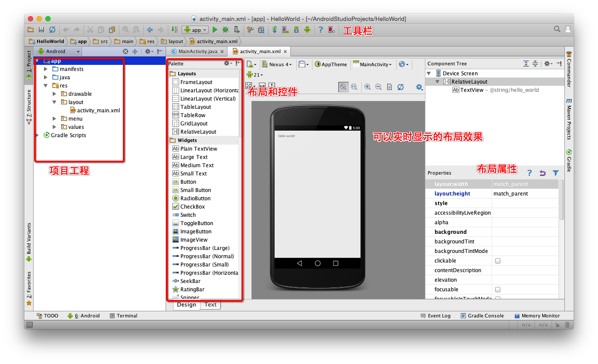Select the Design tab at the bottom
Screen dimensions: 598x364
tap(187, 305)
